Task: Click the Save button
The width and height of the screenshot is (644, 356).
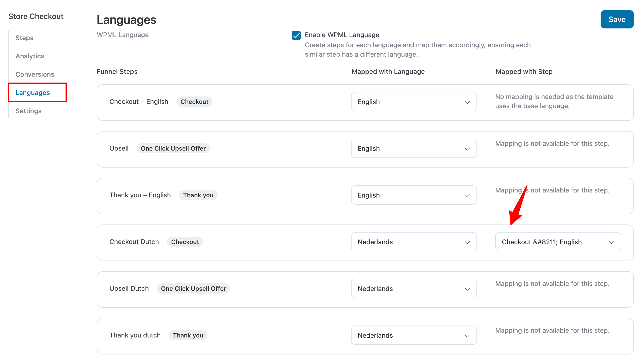Action: [617, 19]
